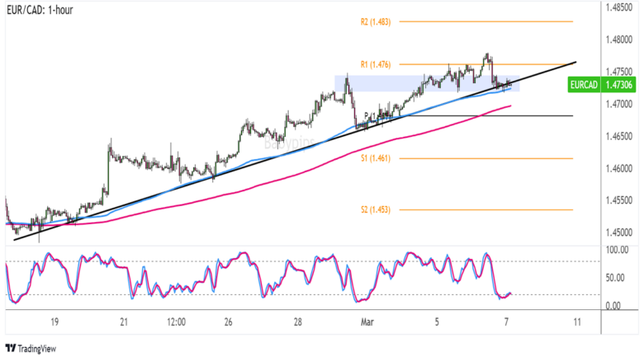
Task: Click the TradingView logo icon
Action: click(x=11, y=349)
